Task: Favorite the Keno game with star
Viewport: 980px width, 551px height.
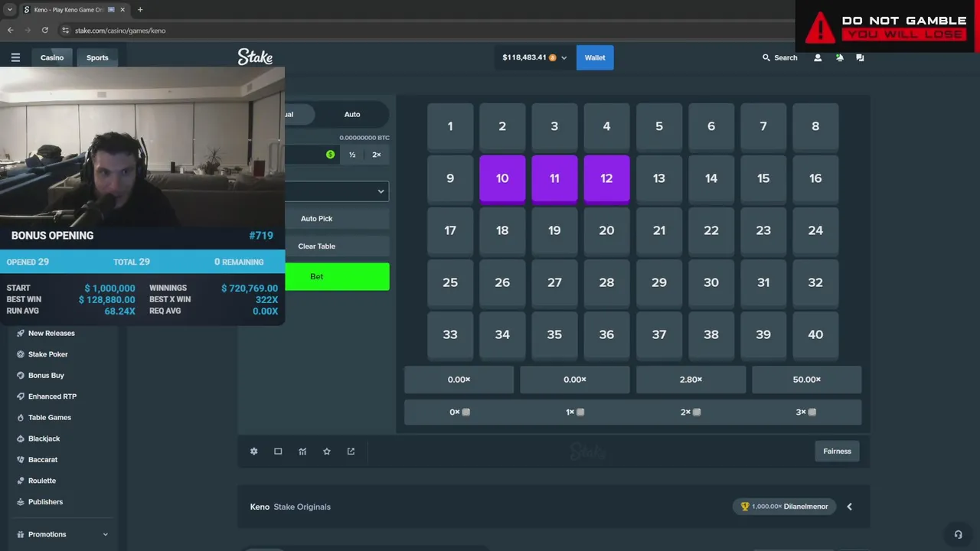Action: pos(327,452)
